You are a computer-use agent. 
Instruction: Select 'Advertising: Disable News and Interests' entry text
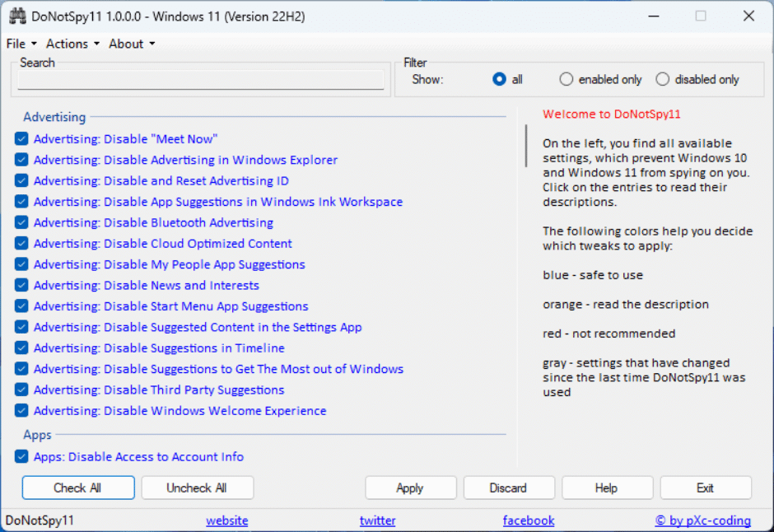pos(146,285)
